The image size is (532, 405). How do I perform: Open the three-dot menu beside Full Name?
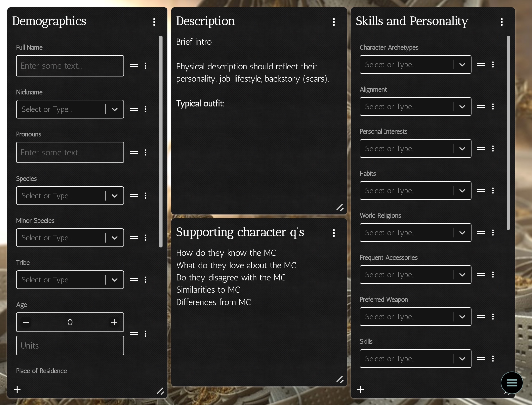tap(145, 66)
